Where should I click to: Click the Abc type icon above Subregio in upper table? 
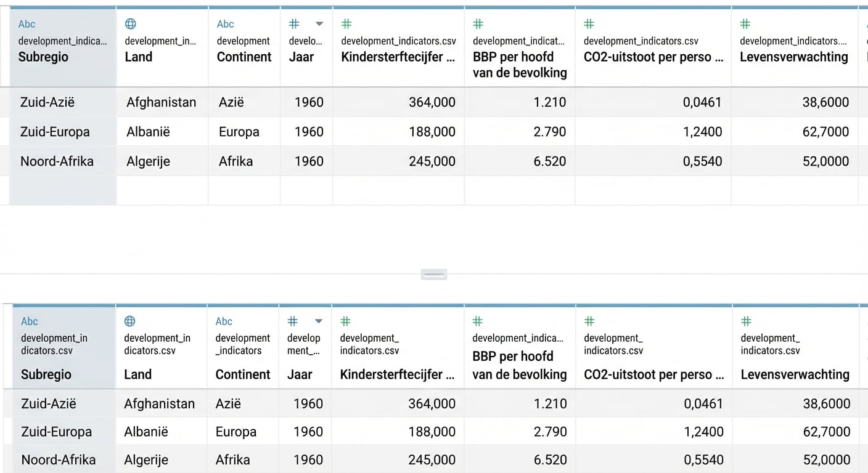[x=27, y=24]
